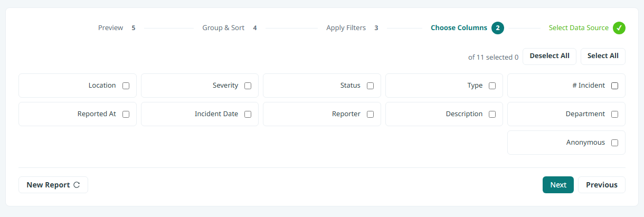644x217 pixels.
Task: Click the Deselect All button
Action: click(550, 56)
